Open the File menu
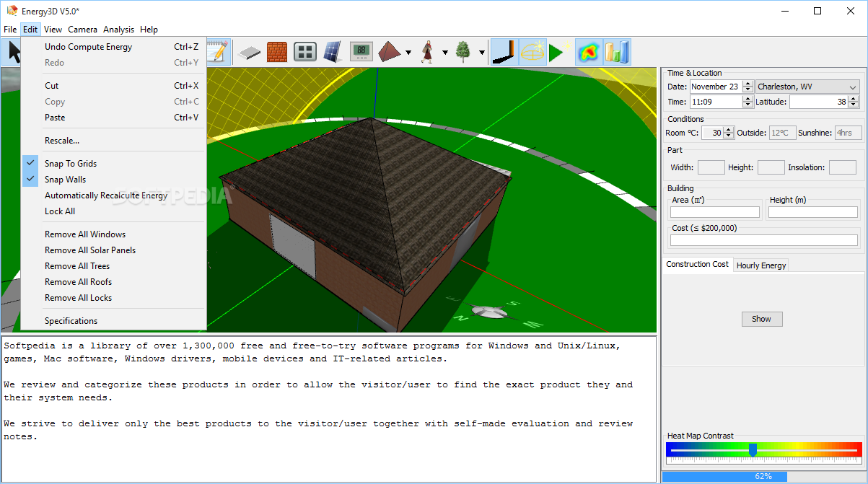Viewport: 868px width, 484px height. [x=10, y=30]
